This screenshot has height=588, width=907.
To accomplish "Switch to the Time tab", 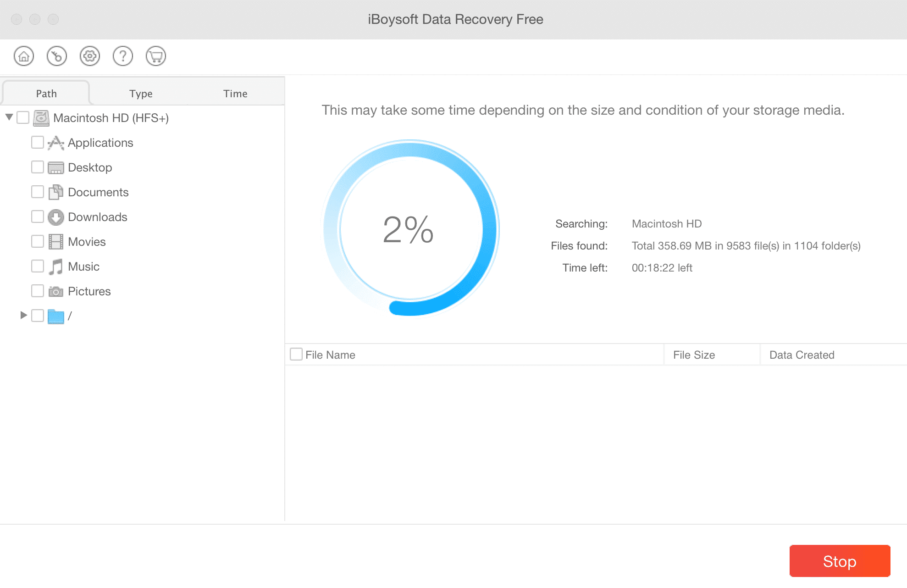I will click(x=235, y=94).
